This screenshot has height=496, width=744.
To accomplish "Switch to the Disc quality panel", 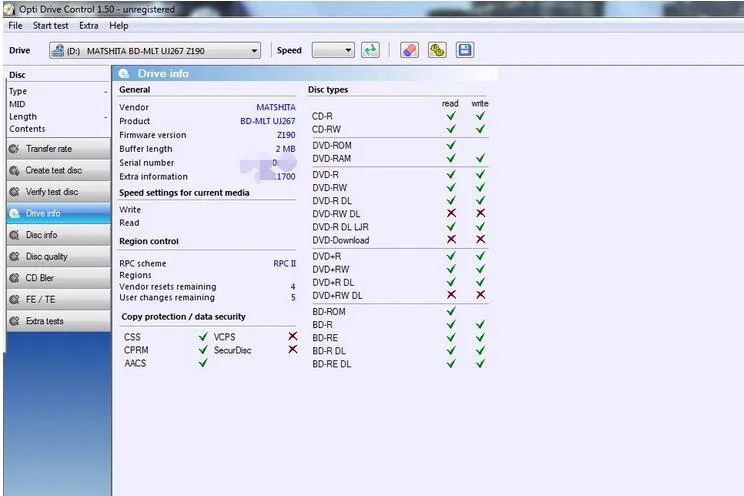I will pos(59,256).
